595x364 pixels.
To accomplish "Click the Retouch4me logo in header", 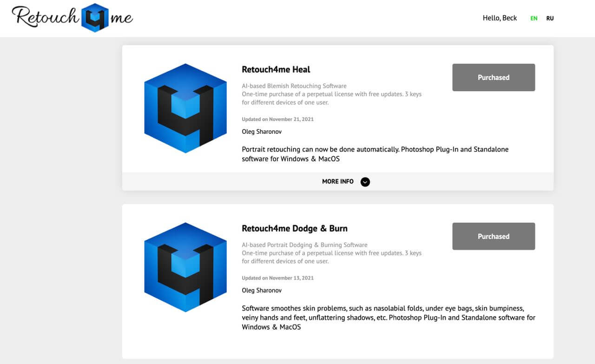I will [73, 18].
